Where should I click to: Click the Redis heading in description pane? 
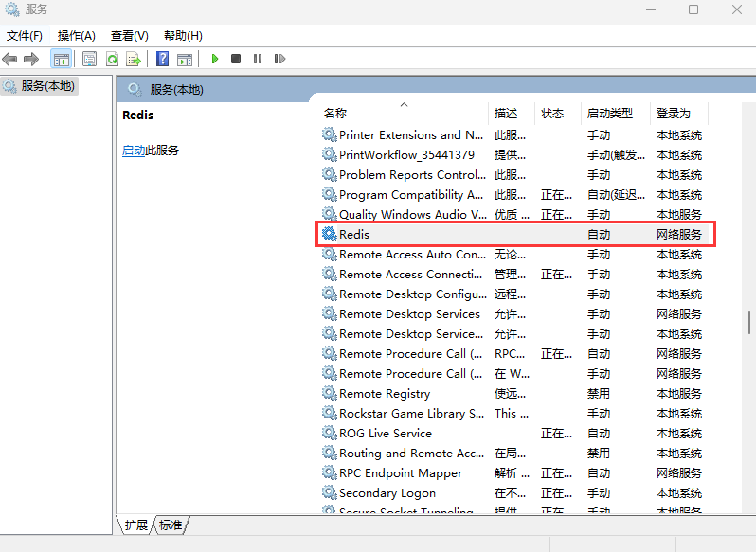(138, 116)
